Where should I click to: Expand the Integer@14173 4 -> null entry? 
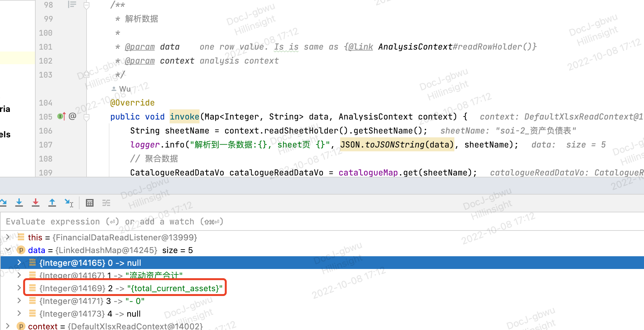[x=19, y=313]
